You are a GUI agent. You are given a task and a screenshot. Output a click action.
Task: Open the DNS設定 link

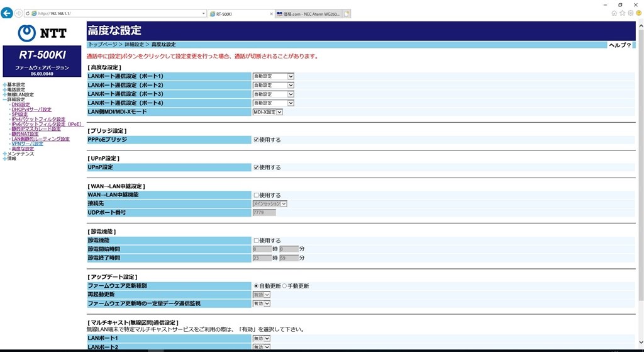pos(21,105)
